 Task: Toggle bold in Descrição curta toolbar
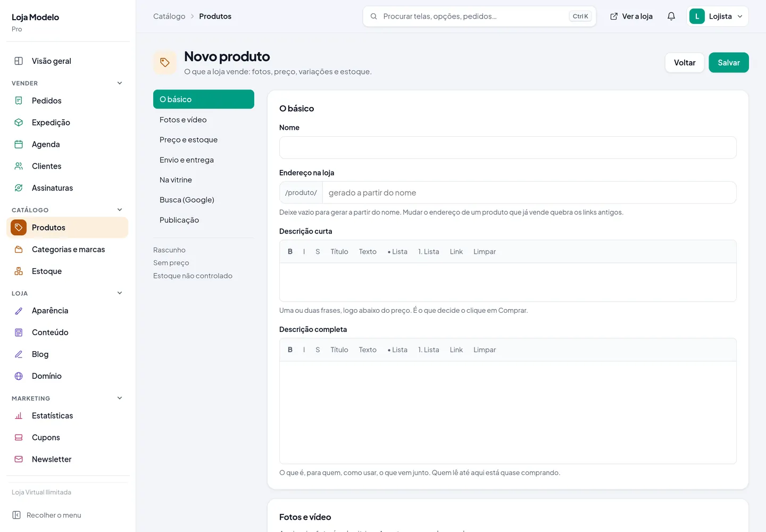[x=290, y=252]
